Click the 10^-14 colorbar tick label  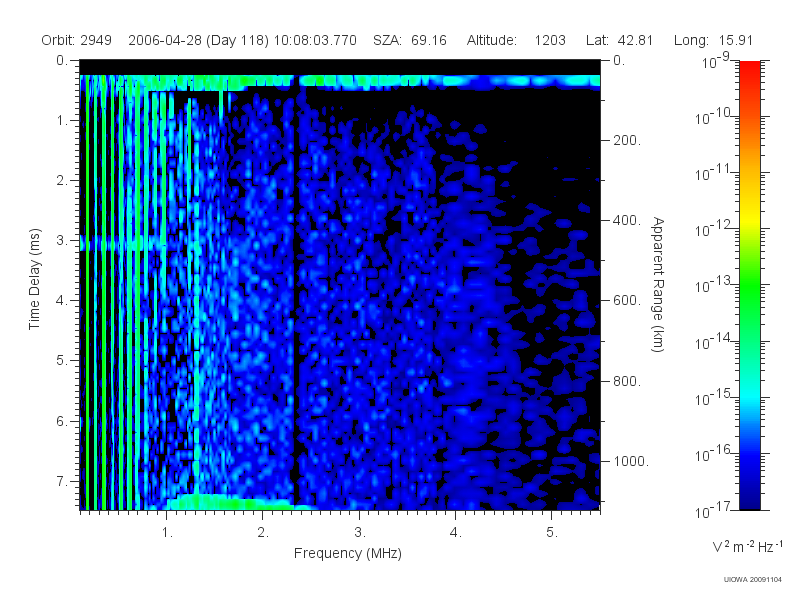click(x=714, y=341)
